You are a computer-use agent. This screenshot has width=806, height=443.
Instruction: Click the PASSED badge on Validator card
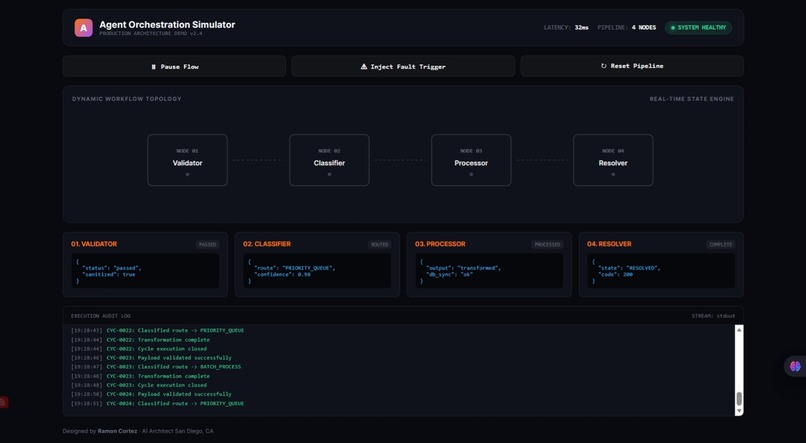(x=208, y=245)
